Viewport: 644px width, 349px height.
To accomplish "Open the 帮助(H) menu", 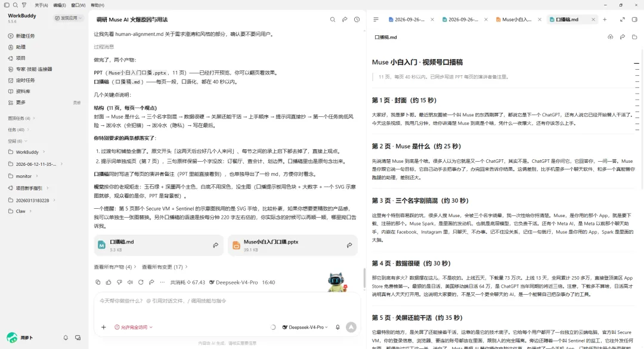I will 97,5.
